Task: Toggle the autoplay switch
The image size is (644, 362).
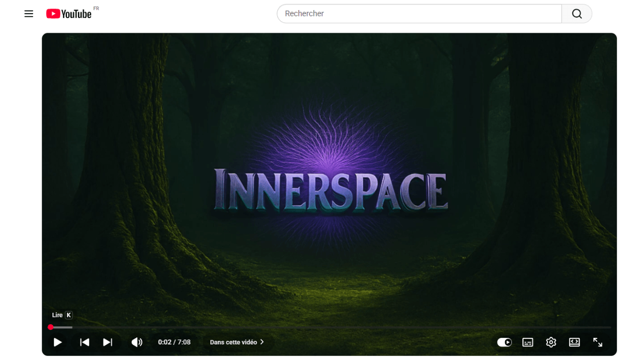Action: [x=504, y=342]
